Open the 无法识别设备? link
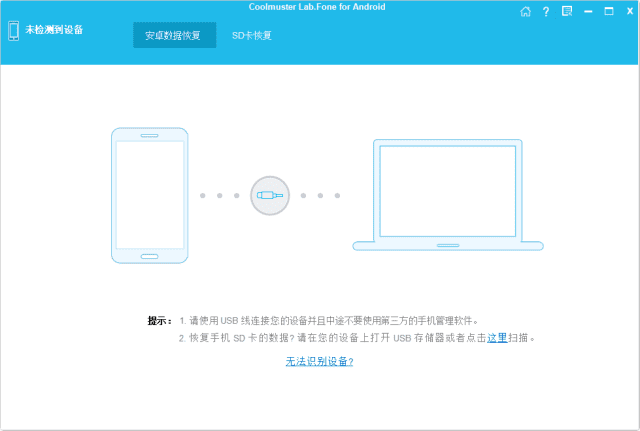640x431 pixels. click(x=319, y=361)
